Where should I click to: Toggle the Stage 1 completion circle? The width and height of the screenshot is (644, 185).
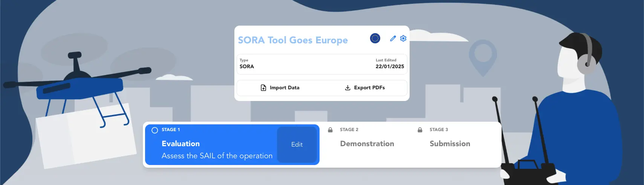(x=154, y=130)
